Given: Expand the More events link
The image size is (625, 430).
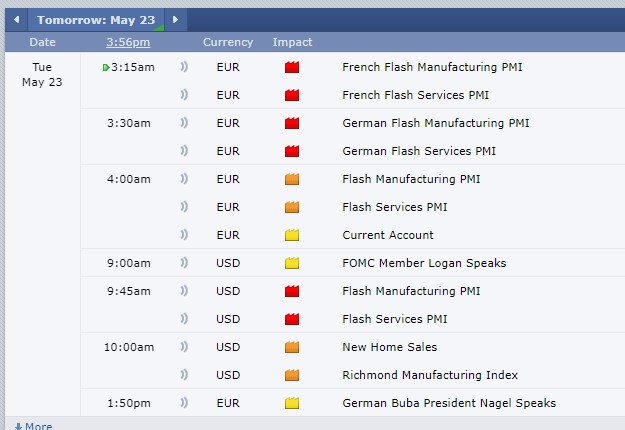Looking at the screenshot, I should pyautogui.click(x=33, y=426).
